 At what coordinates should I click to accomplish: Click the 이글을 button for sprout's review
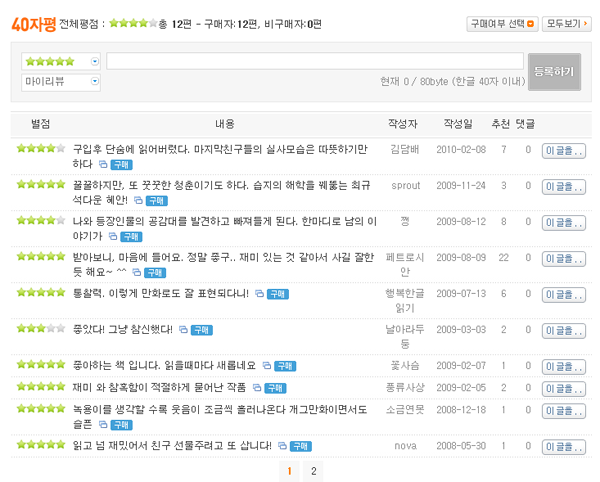click(x=564, y=187)
